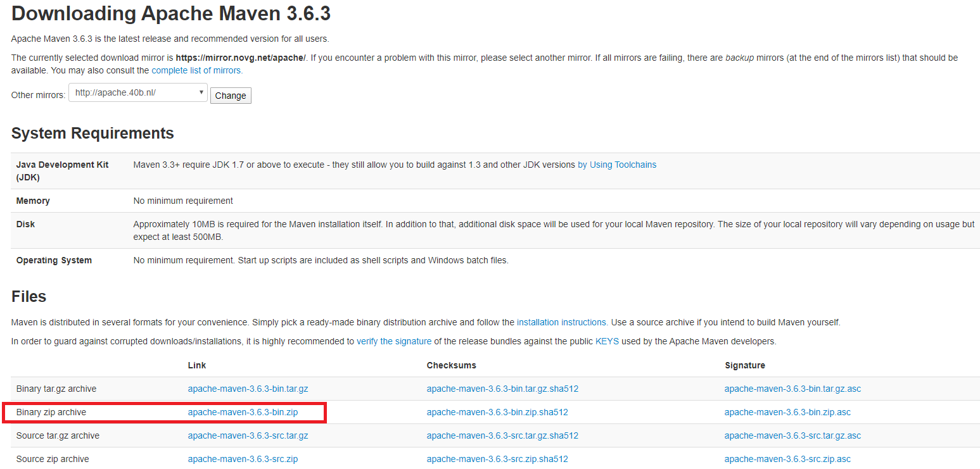Open the public KEYS link
This screenshot has width=980, height=469.
[x=607, y=341]
